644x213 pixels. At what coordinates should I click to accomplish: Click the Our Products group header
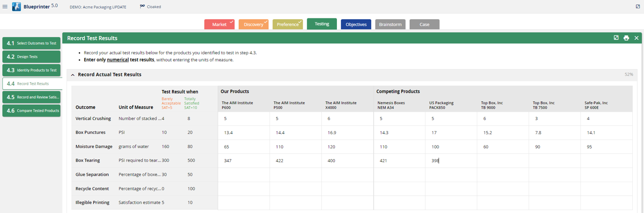pos(235,92)
